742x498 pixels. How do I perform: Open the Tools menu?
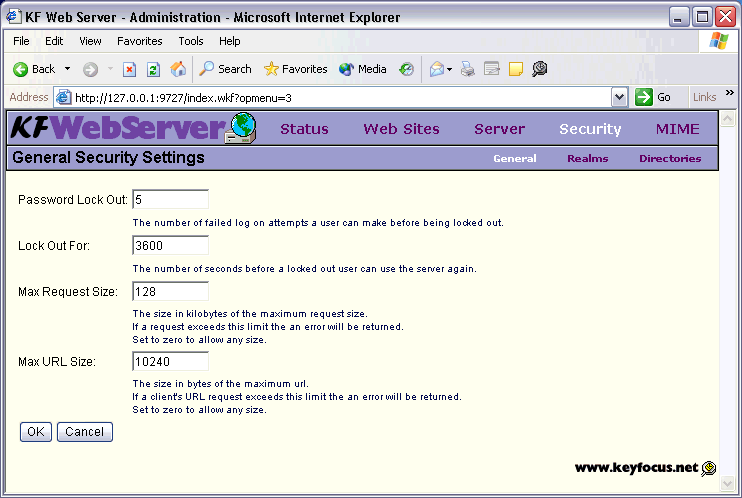click(191, 41)
